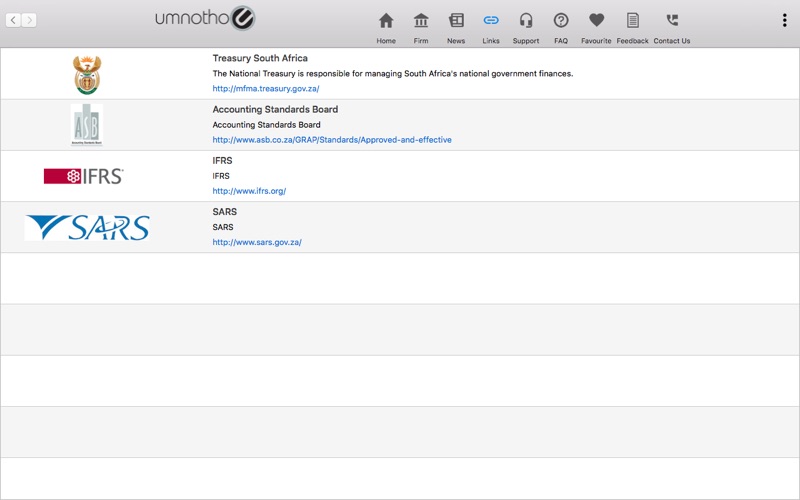
Task: Click the ASB logo thumbnail
Action: 87,125
